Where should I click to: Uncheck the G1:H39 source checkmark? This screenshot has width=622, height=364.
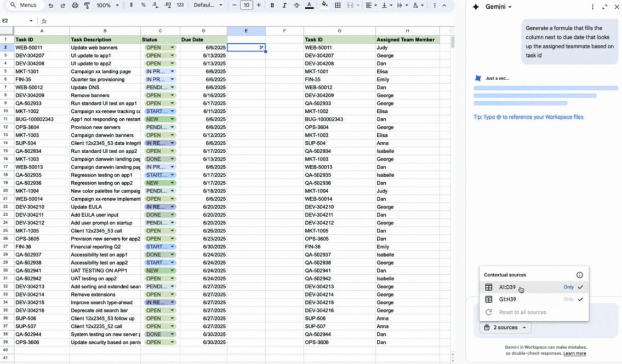[x=580, y=299]
